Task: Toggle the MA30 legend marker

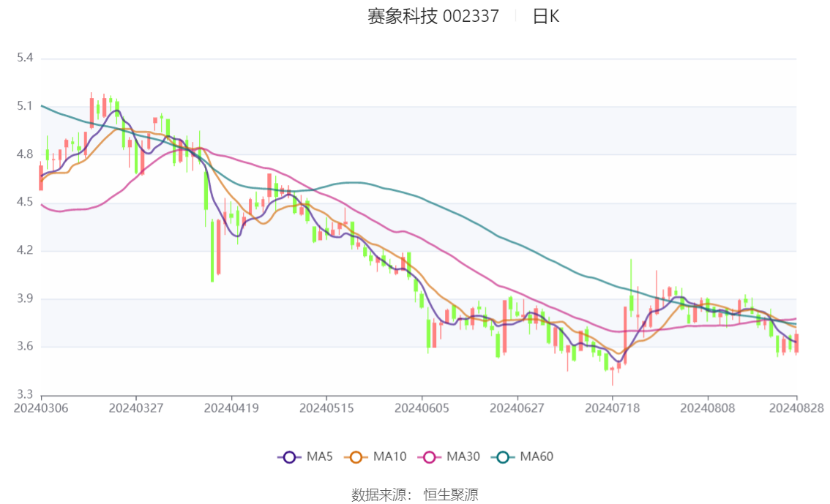Action: coord(430,457)
